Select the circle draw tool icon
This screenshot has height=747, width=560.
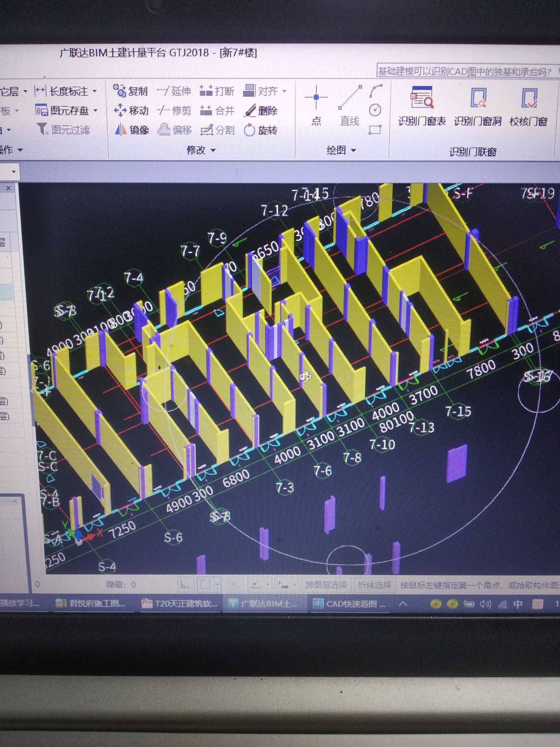375,110
